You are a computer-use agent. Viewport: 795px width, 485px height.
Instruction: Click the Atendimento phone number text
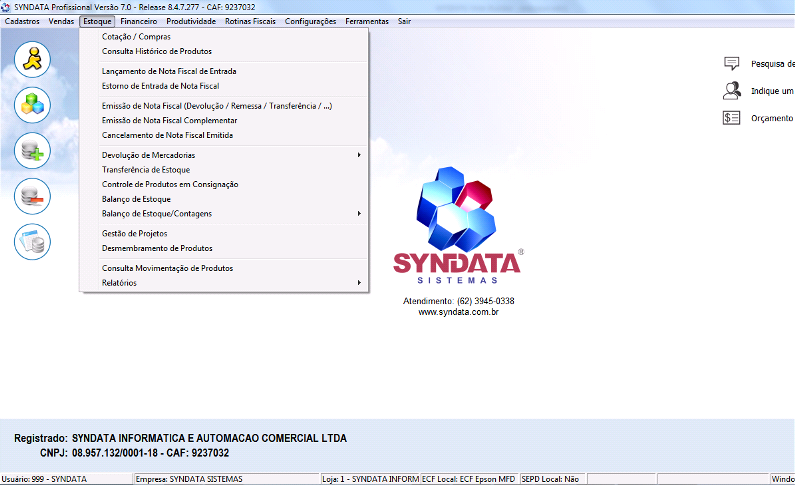pos(458,301)
